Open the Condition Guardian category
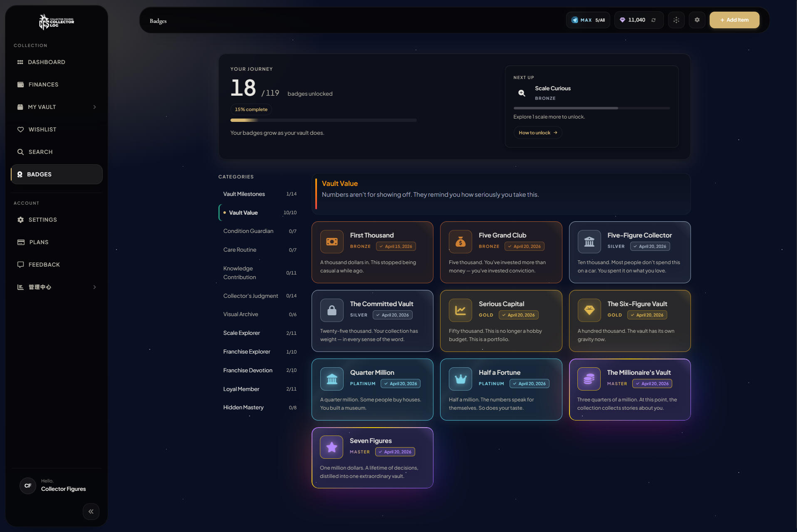The height and width of the screenshot is (532, 797). 248,231
